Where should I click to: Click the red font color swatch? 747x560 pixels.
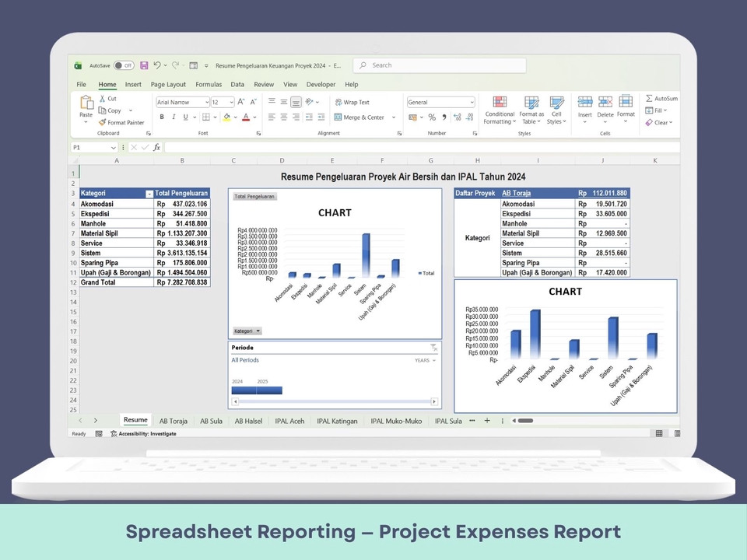coord(245,117)
